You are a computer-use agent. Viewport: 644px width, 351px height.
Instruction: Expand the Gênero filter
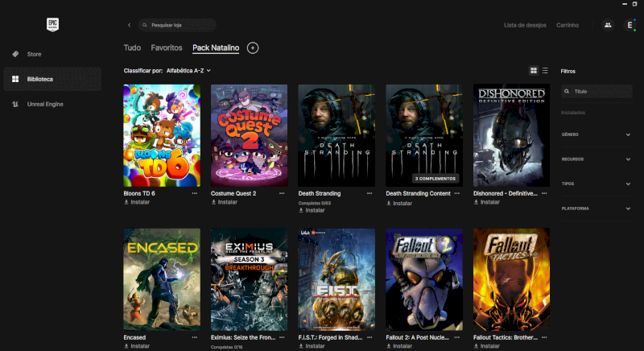(x=596, y=134)
